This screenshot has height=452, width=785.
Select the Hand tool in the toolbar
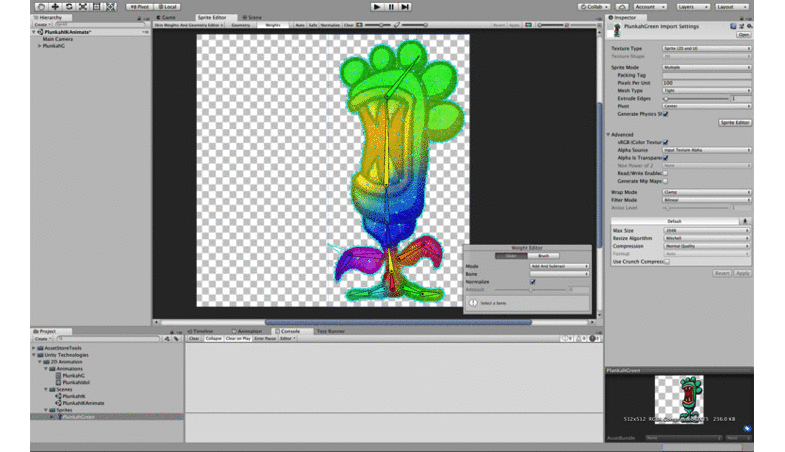coord(42,7)
